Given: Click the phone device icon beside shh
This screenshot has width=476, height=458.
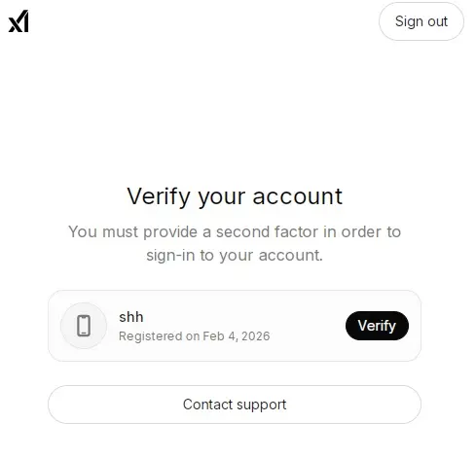Looking at the screenshot, I should click(84, 326).
